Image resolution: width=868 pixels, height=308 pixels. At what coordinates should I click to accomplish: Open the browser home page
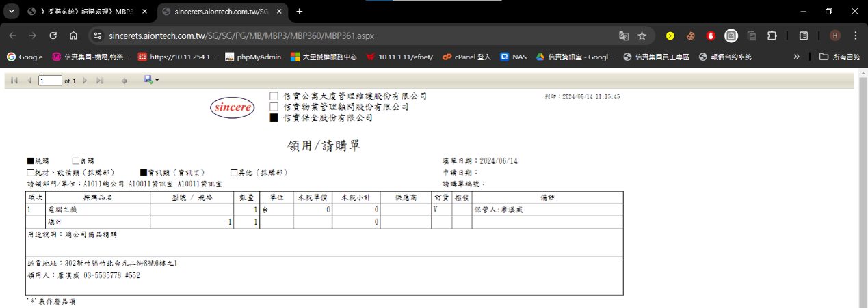point(73,36)
